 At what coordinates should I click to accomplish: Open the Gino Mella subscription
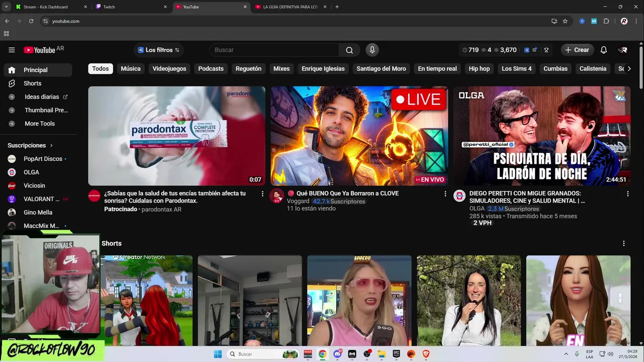tap(38, 213)
